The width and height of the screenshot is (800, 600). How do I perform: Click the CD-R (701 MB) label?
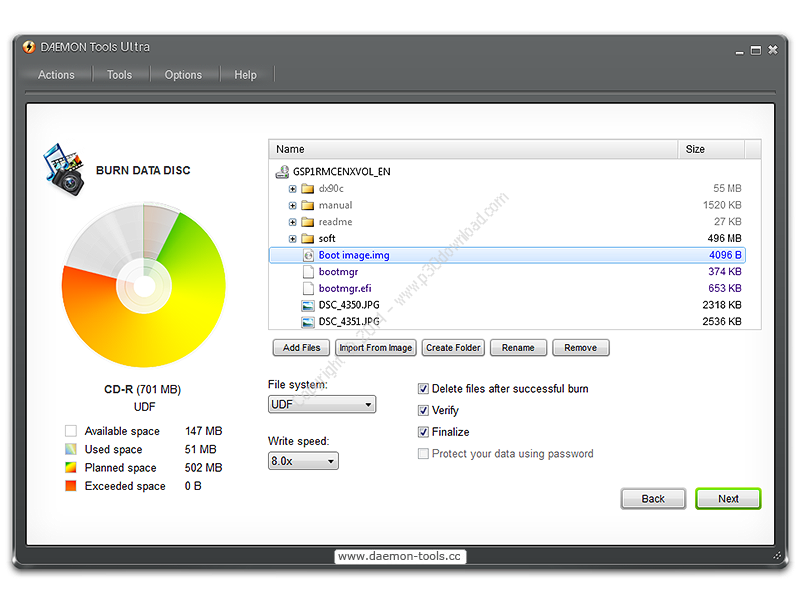click(x=143, y=390)
